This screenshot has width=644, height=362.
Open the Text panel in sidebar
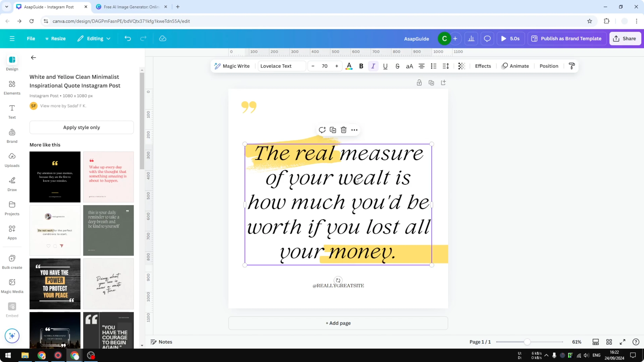12,112
